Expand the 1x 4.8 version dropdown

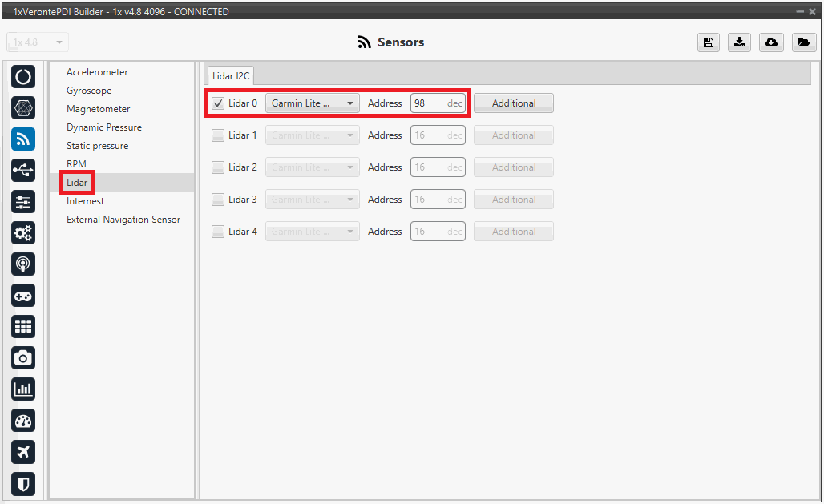coord(38,42)
